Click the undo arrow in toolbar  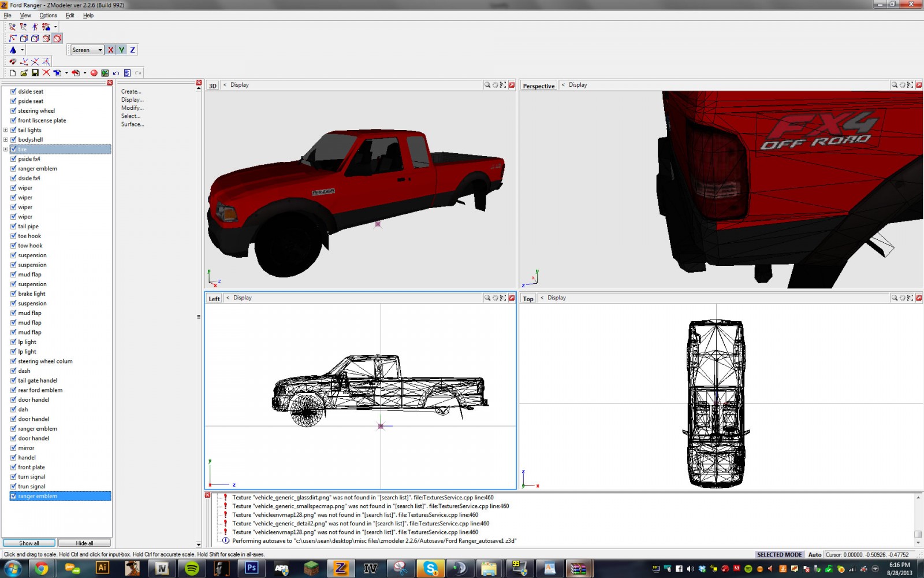click(116, 73)
